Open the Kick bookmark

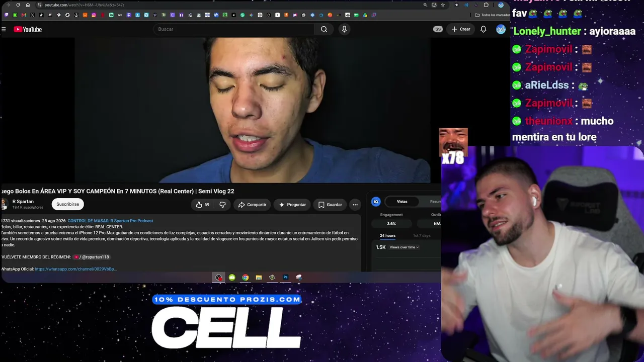(x=15, y=15)
